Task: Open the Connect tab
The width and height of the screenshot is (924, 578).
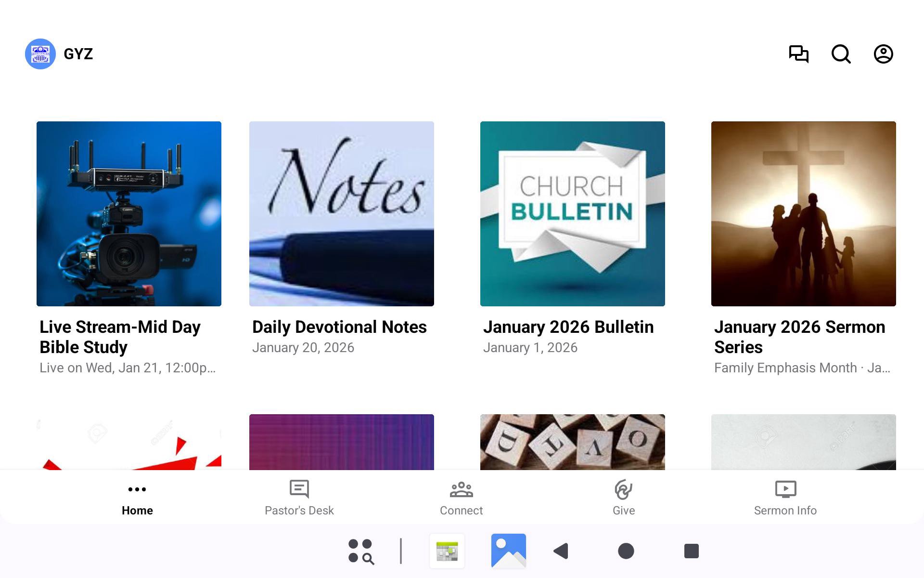Action: click(461, 498)
